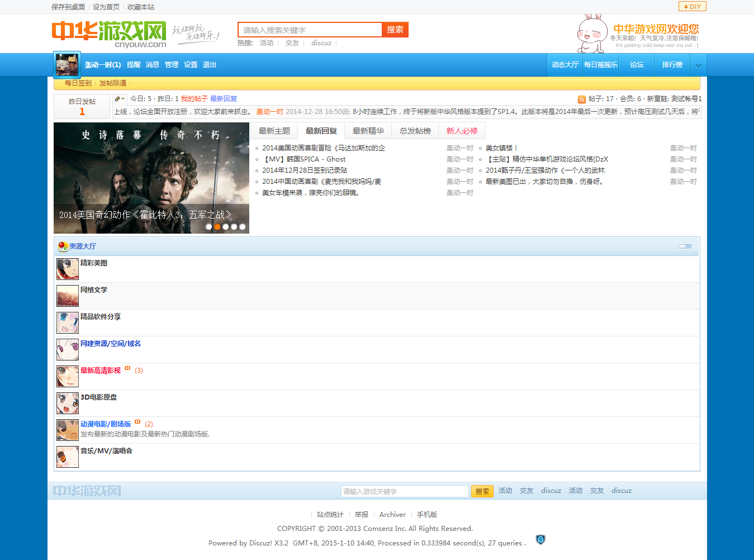This screenshot has width=754, height=560.
Task: Click the security shield icon in footer
Action: click(540, 540)
